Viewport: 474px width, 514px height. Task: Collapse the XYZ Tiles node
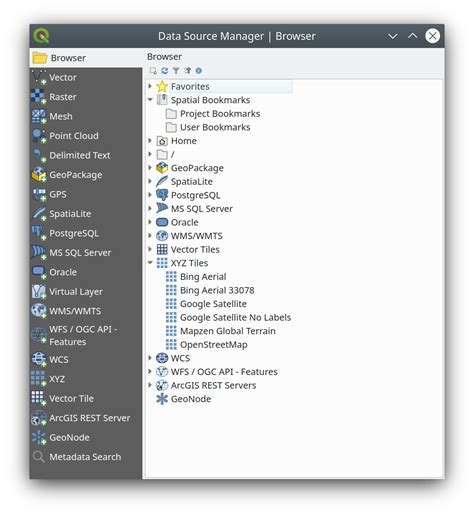(x=150, y=263)
